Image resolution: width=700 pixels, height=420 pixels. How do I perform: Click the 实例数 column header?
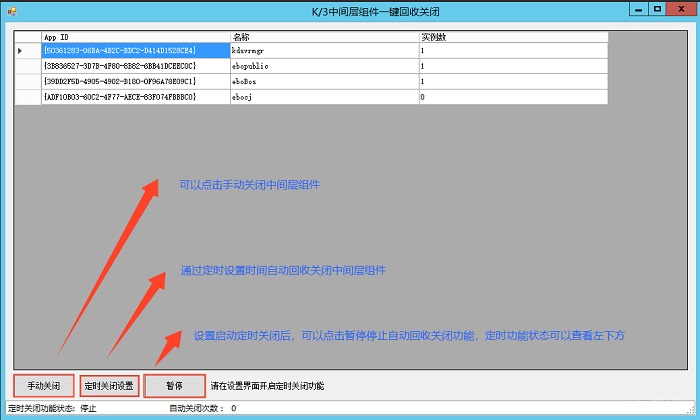click(512, 37)
